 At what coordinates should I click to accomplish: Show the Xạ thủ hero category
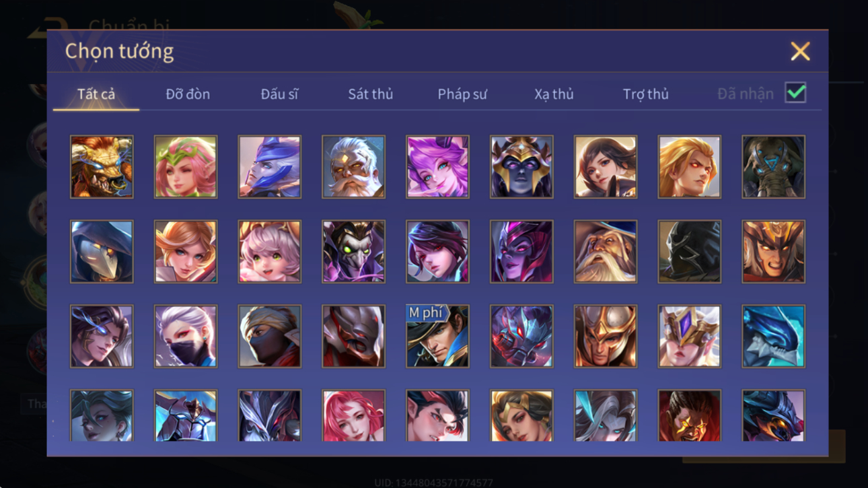pos(554,94)
